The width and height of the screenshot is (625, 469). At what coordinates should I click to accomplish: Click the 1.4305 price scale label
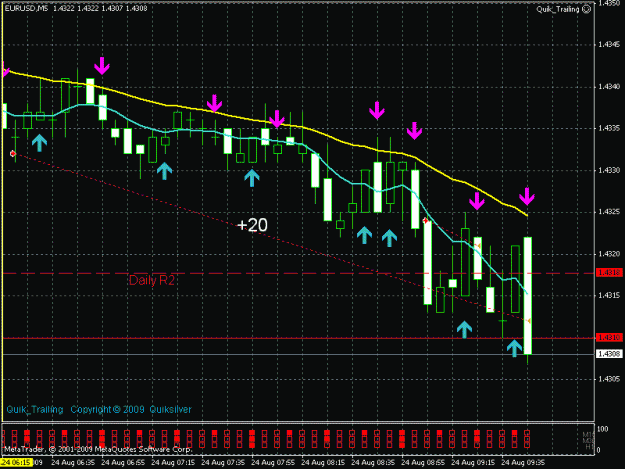pyautogui.click(x=609, y=379)
